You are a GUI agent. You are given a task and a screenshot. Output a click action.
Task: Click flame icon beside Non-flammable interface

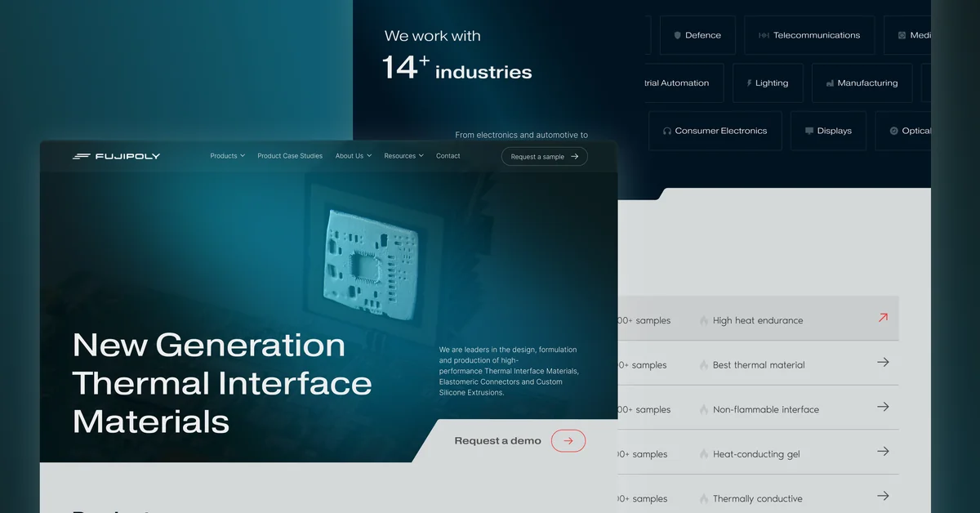[x=704, y=410]
